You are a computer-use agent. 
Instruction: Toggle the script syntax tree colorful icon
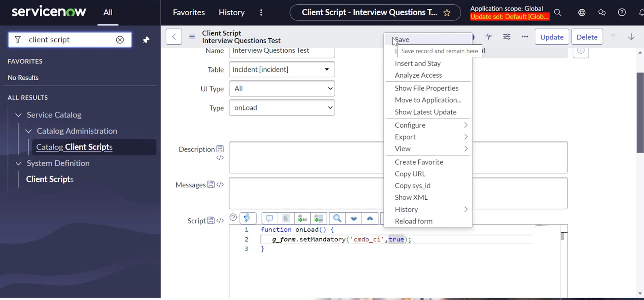(x=248, y=218)
